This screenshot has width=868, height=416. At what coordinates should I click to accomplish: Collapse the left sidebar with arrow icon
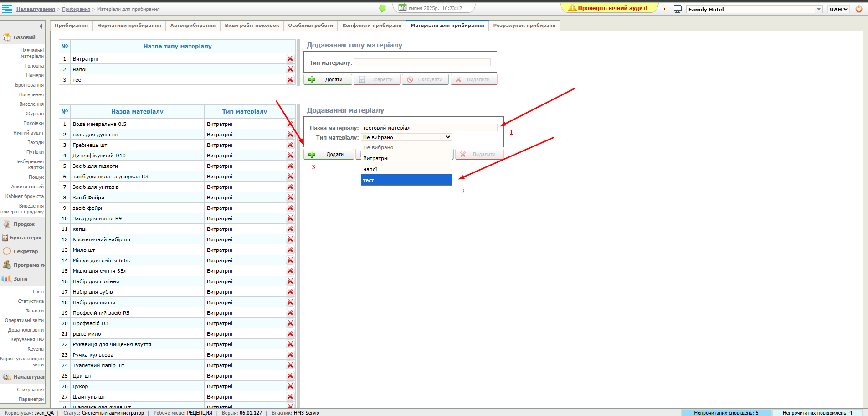41,26
